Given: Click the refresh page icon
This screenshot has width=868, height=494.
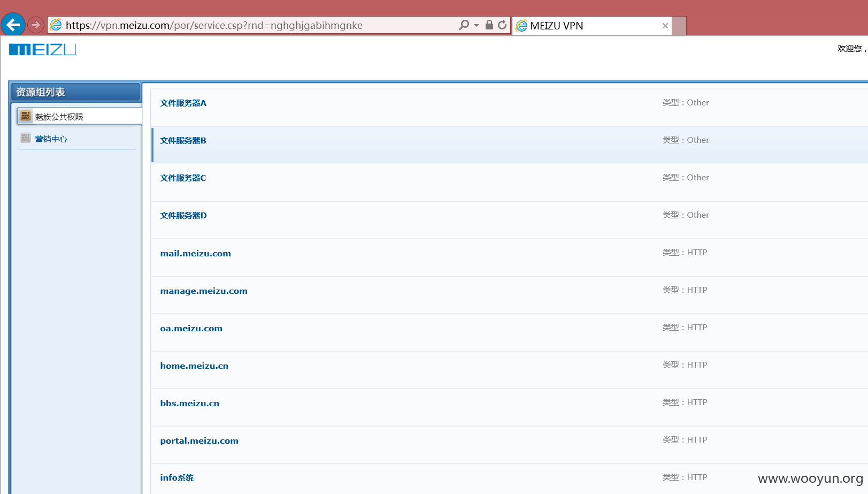Looking at the screenshot, I should pos(502,25).
